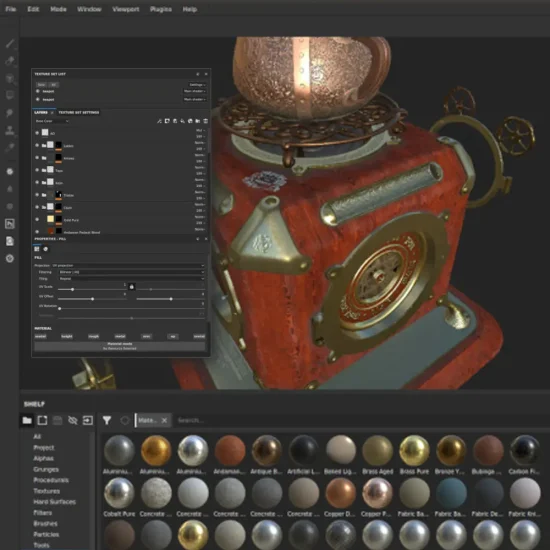Adjust the UV Rotation slider
550x550 pixels.
pos(60,308)
